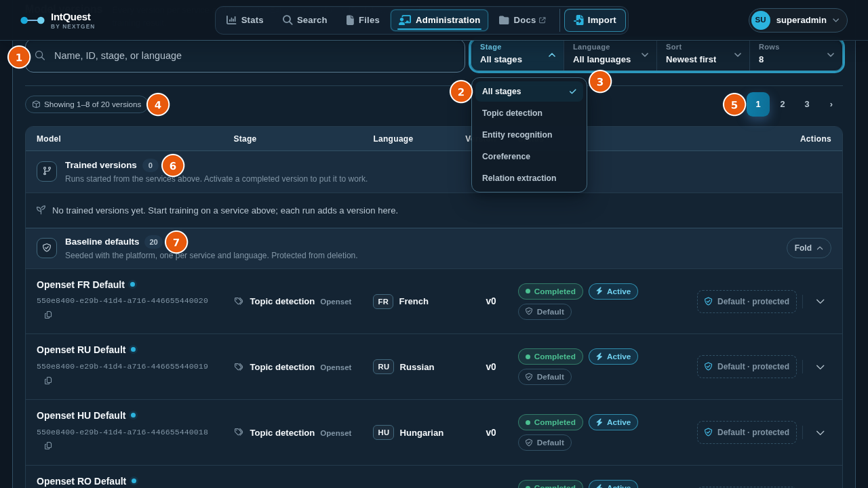
Task: Go to page 3 of versions
Action: coord(807,104)
